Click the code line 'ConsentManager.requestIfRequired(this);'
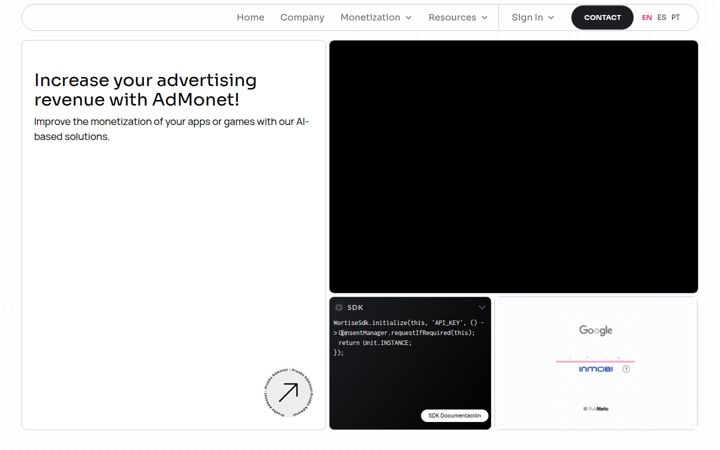This screenshot has width=720, height=450. [x=406, y=332]
